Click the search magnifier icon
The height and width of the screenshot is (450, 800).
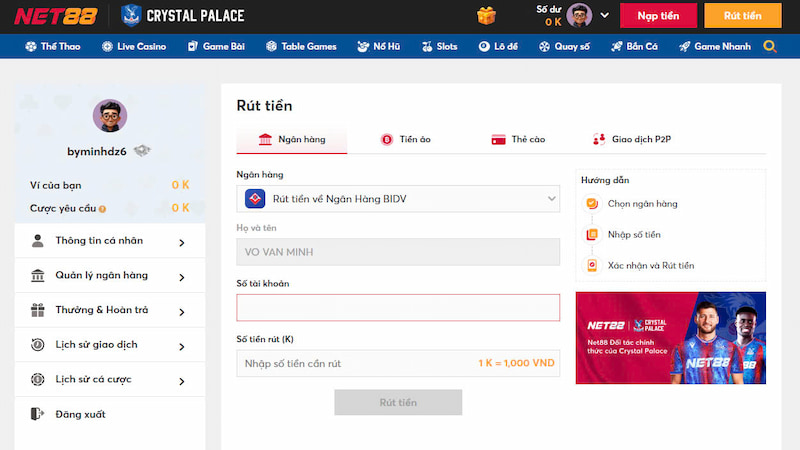(770, 46)
